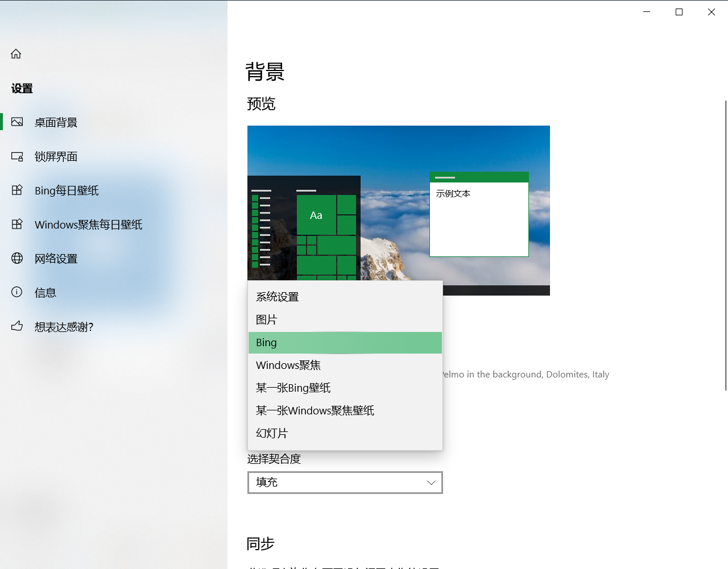Open Bing每日壁纸 page
Image resolution: width=728 pixels, height=569 pixels.
(114, 190)
